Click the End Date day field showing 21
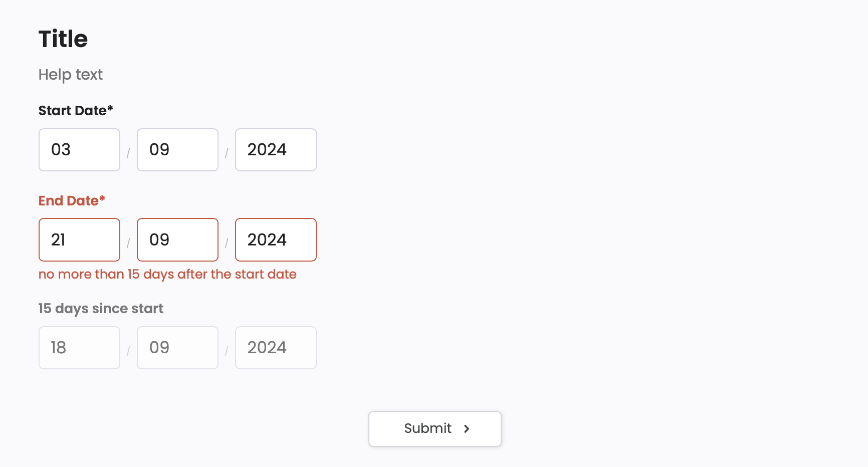The height and width of the screenshot is (467, 868). click(79, 240)
